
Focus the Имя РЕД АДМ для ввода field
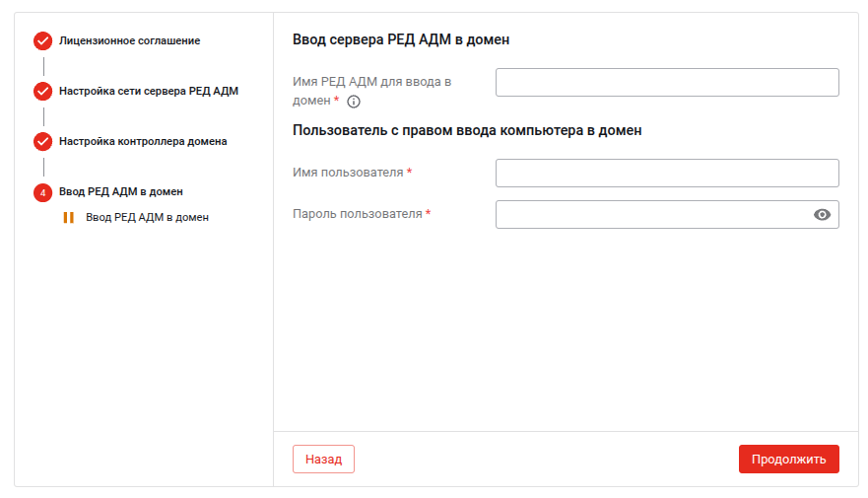666,82
